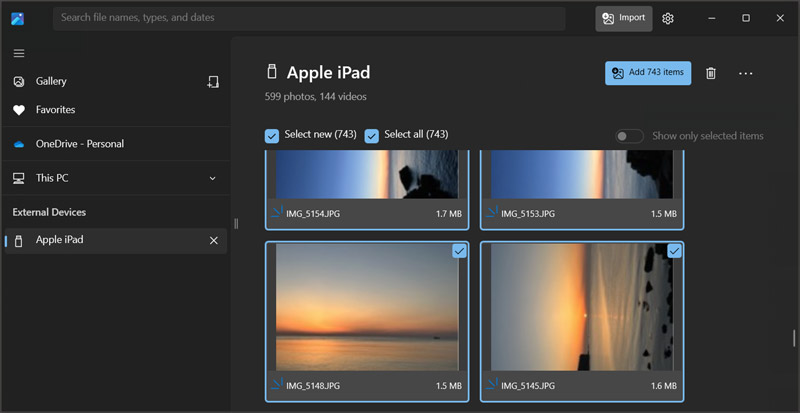
Task: Maximize the Photos window
Action: [746, 18]
